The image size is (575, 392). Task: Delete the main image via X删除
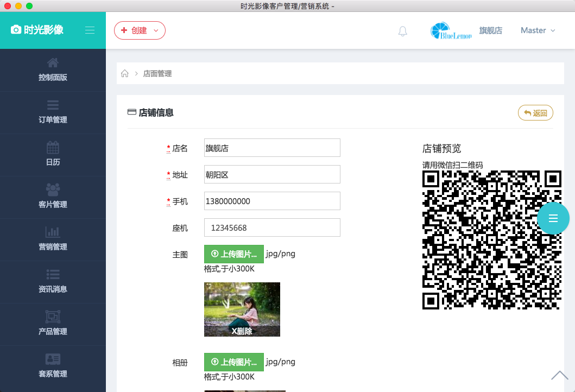tap(242, 331)
